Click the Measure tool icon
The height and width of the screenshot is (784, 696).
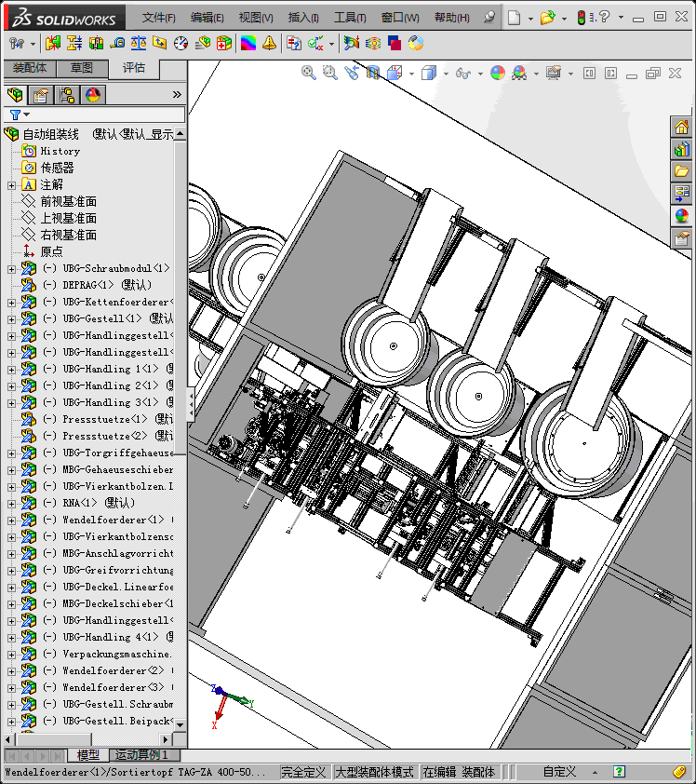[117, 44]
